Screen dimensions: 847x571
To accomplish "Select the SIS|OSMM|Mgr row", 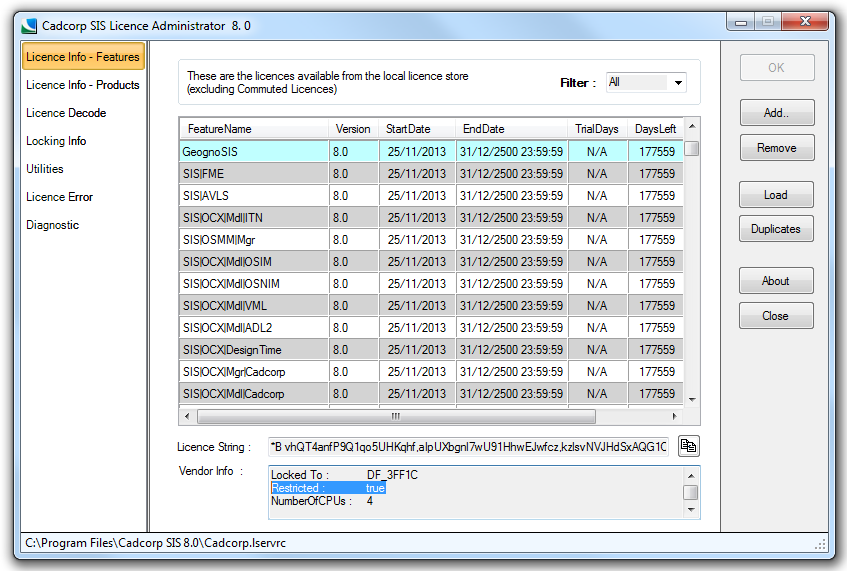I will pos(431,240).
